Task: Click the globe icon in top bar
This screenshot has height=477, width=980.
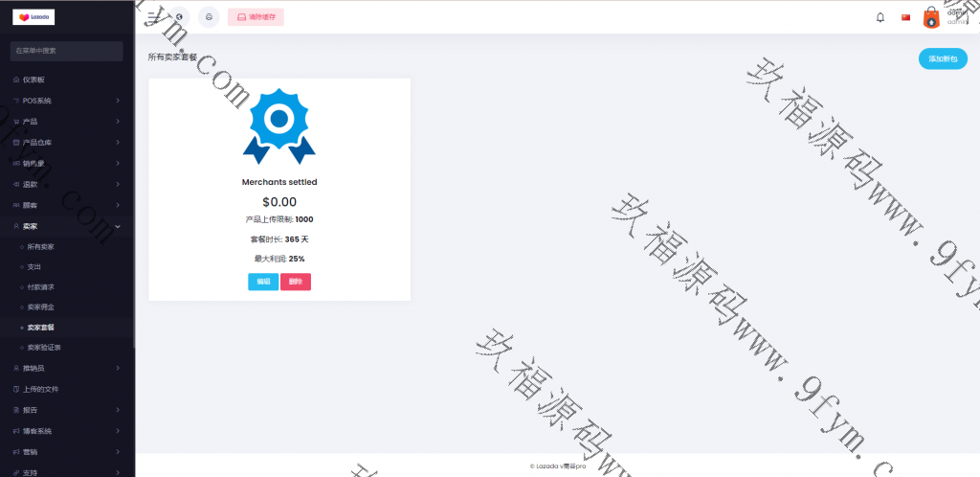Action: pos(179,16)
